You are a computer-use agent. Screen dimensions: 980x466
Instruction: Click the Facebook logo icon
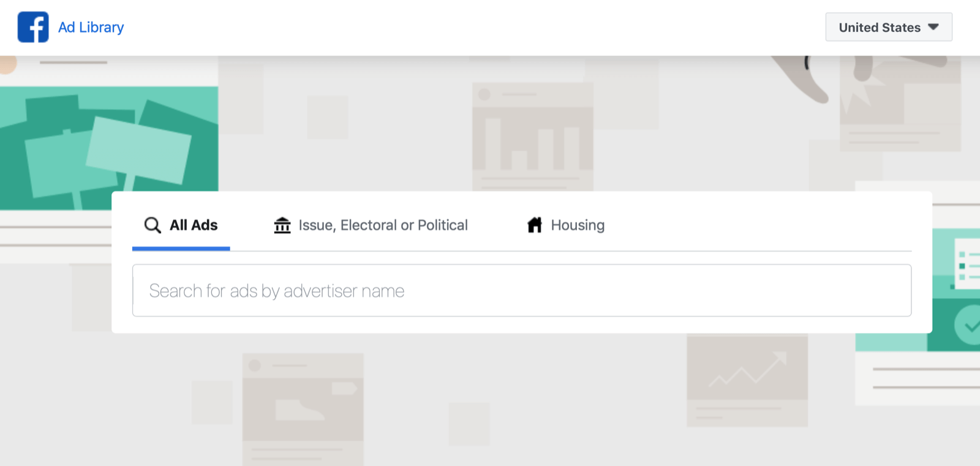point(33,27)
